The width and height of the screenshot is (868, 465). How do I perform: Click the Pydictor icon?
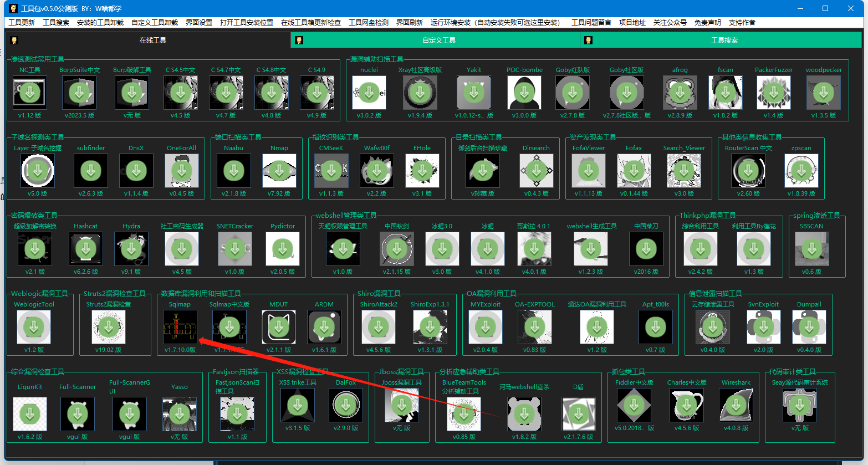[x=283, y=249]
